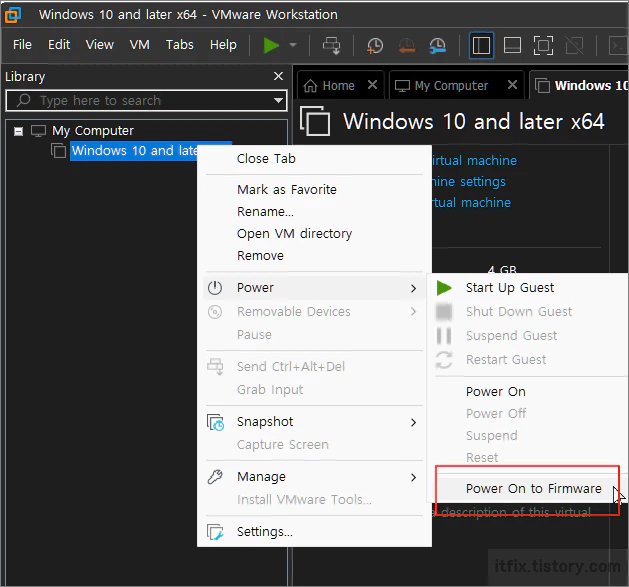
Task: Click the Snapshot menu item icon
Action: coord(215,422)
